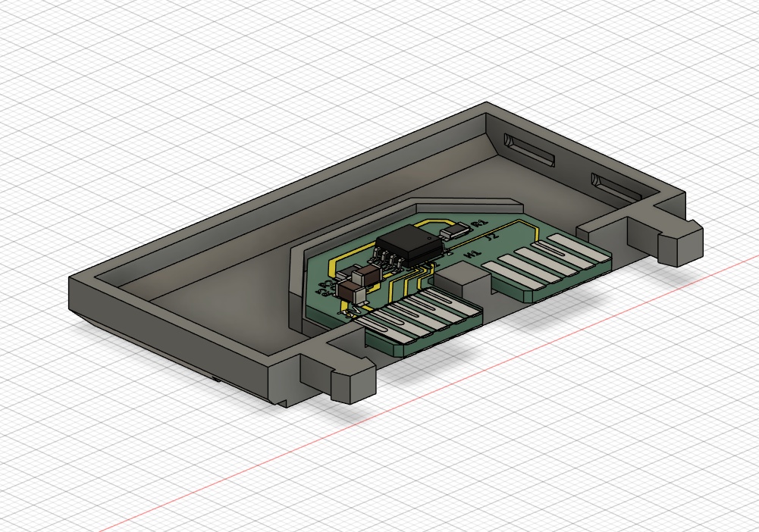Select the R1 resistor component on the board

tap(454, 230)
